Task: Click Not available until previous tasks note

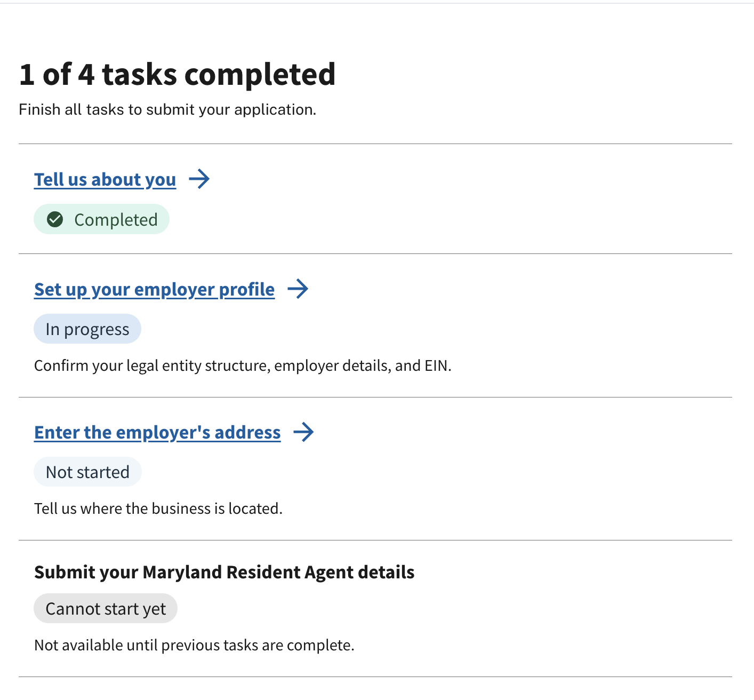Action: [194, 646]
